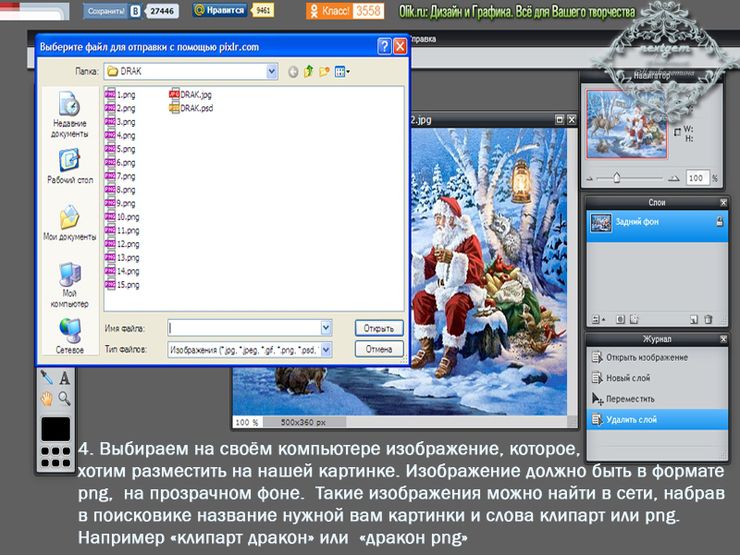
Task: Create a new layer in the Слои panel
Action: tap(693, 320)
